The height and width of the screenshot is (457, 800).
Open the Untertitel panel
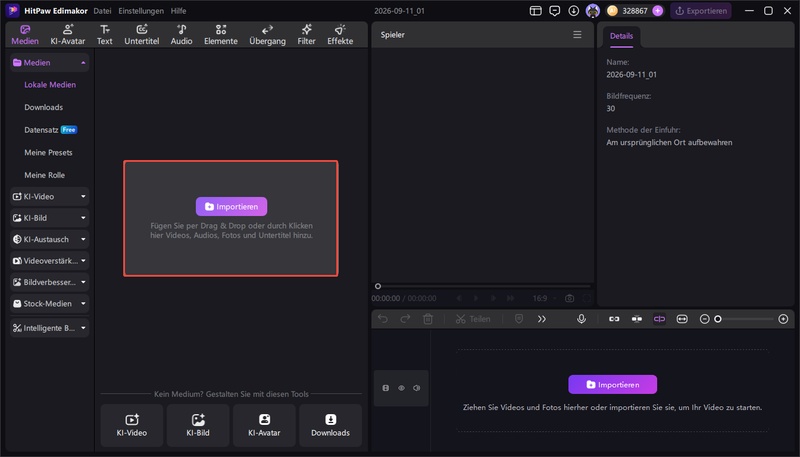point(142,35)
